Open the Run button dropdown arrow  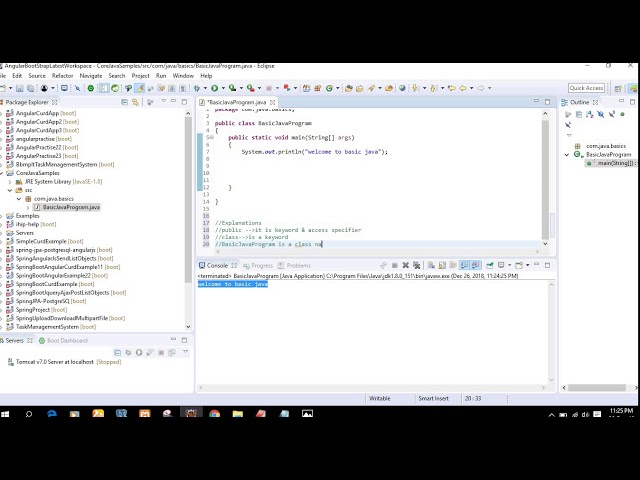coord(223,88)
